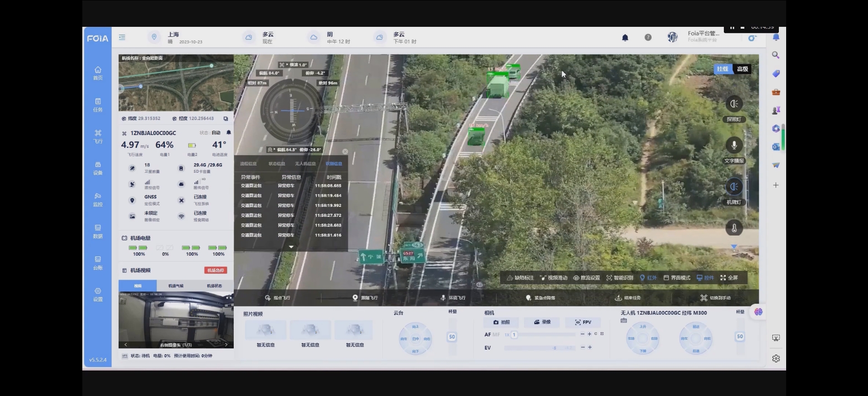Toggle the 机臂灯 arm light
This screenshot has width=868, height=396.
point(733,187)
